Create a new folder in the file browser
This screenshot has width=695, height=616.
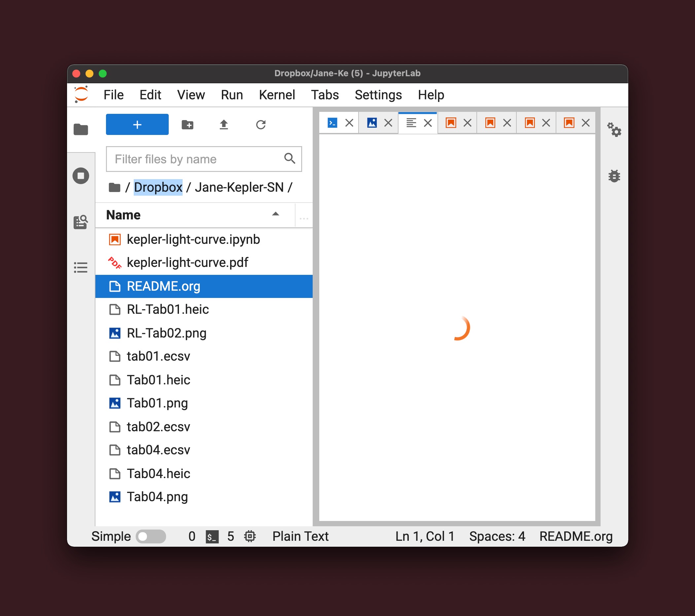click(x=188, y=124)
